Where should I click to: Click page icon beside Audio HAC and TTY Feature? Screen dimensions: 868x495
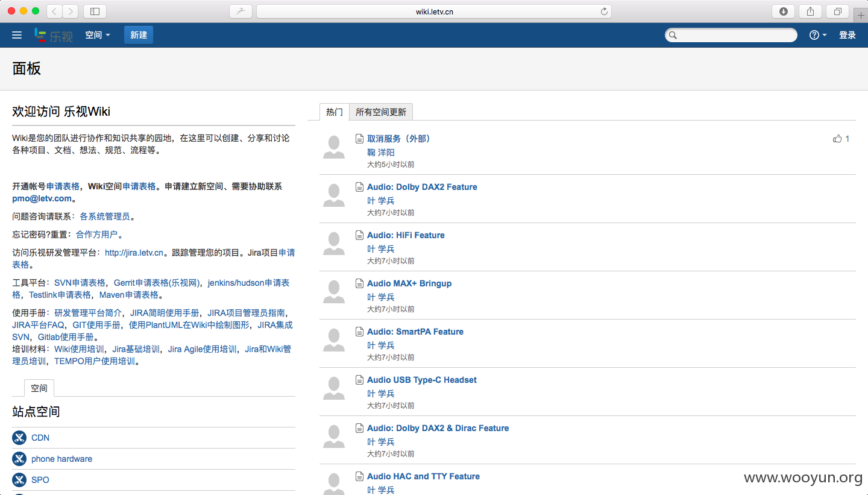click(359, 476)
